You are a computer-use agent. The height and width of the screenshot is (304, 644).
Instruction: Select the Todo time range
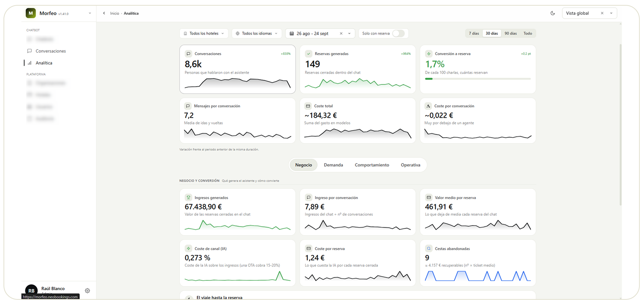(528, 33)
